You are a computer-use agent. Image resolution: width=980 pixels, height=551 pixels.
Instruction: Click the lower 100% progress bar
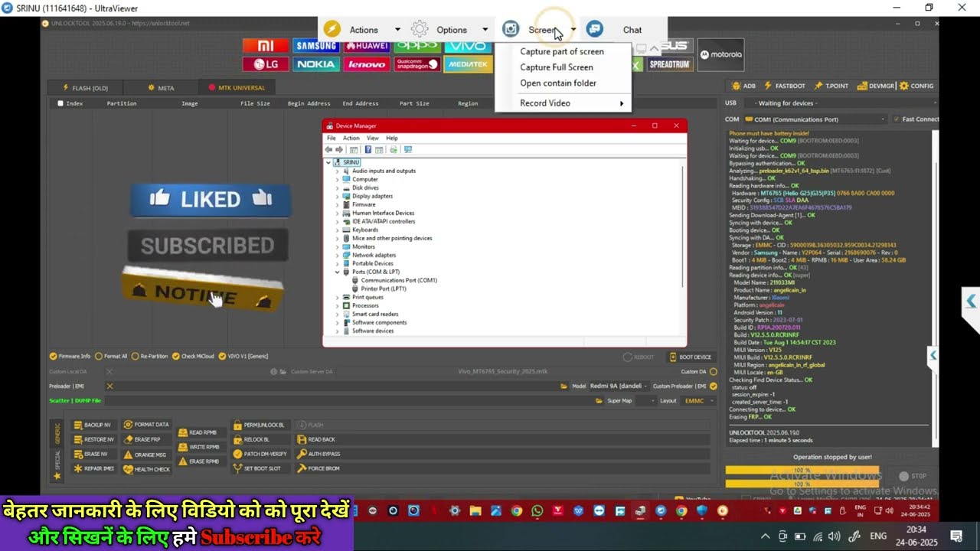coord(802,484)
